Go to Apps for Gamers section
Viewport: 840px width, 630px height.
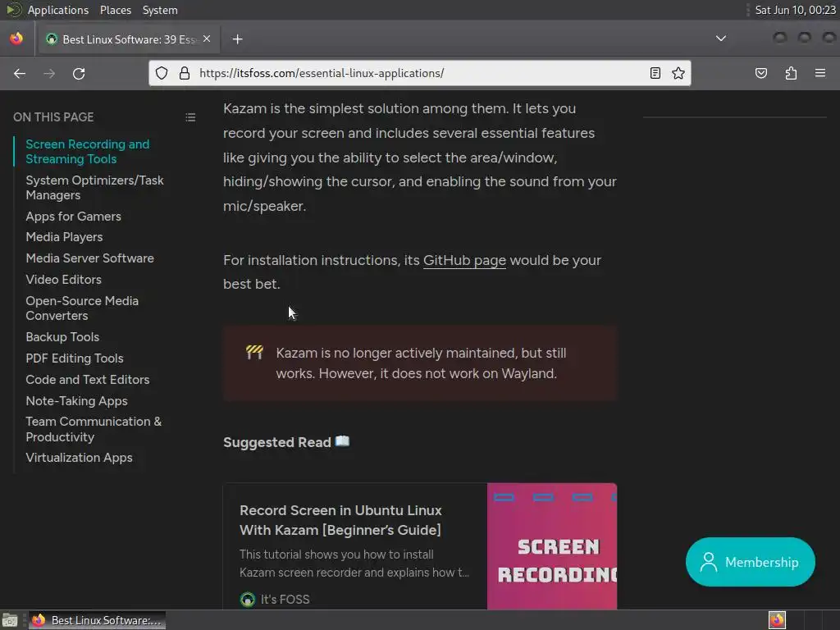73,217
